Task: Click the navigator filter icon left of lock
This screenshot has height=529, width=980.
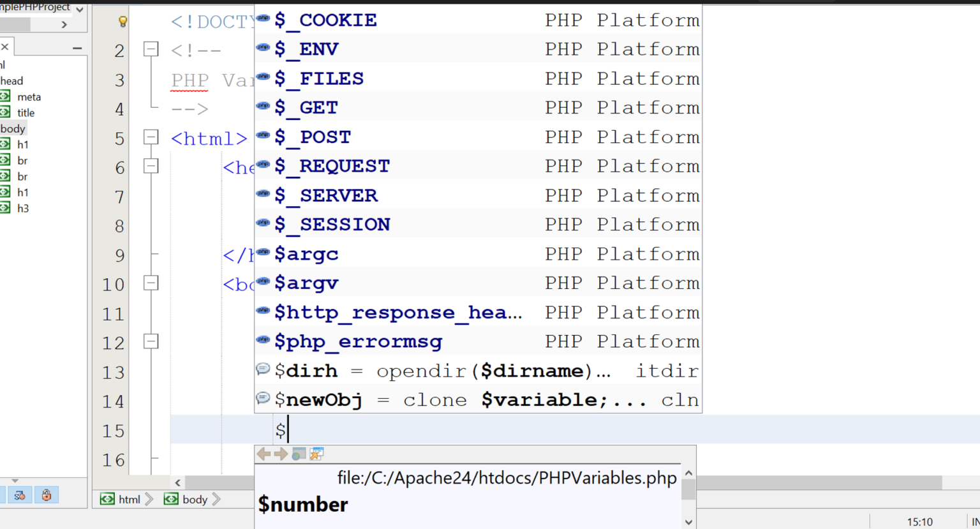Action: [x=20, y=495]
